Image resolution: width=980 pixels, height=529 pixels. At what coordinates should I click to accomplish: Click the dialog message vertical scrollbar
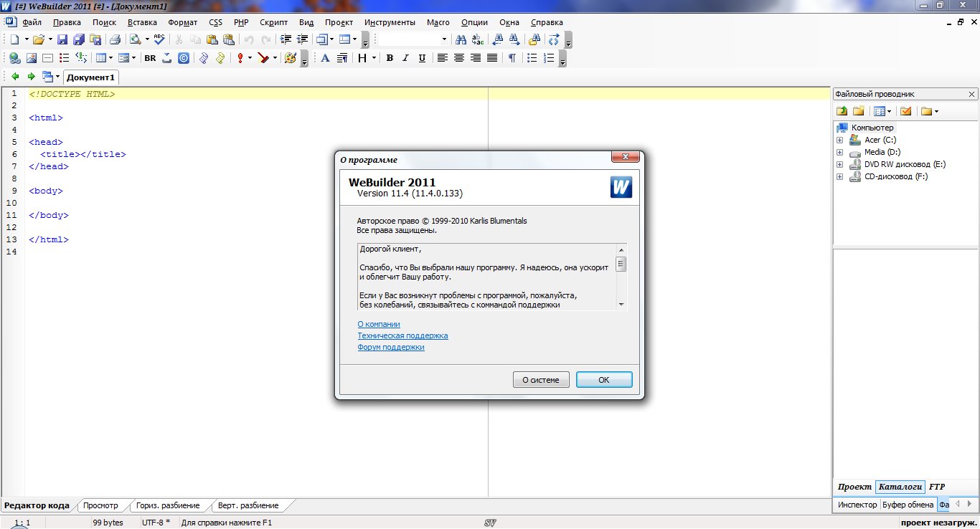(x=621, y=277)
